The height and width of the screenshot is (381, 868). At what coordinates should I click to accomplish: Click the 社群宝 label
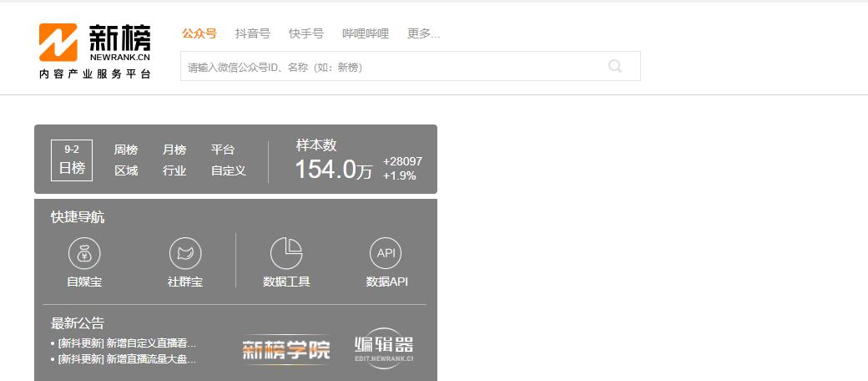185,282
